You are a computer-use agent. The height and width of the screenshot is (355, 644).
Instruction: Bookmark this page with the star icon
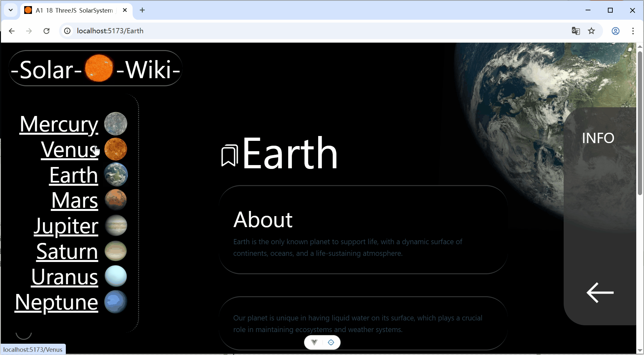tap(591, 31)
